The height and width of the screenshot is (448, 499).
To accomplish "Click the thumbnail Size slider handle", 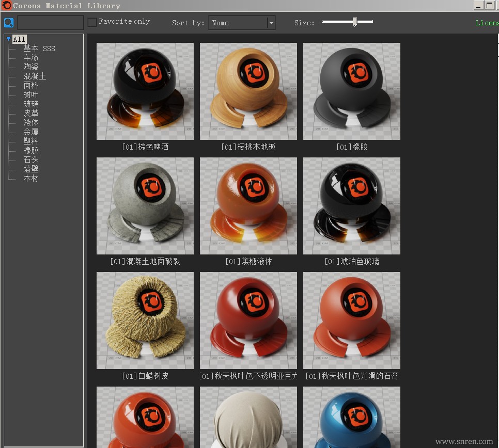I will [x=354, y=22].
